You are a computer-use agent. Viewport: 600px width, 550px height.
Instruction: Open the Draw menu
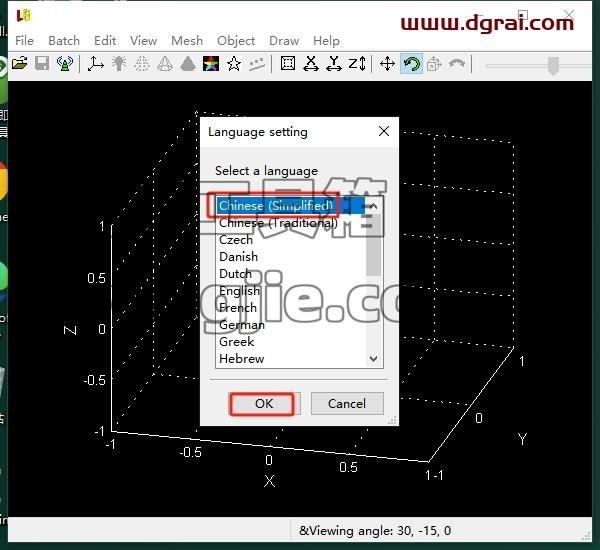(x=284, y=41)
